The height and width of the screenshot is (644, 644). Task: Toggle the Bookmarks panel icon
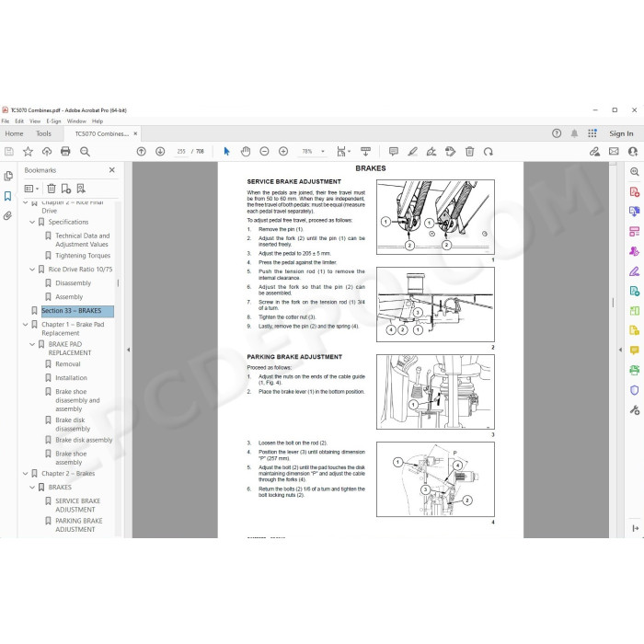point(7,196)
